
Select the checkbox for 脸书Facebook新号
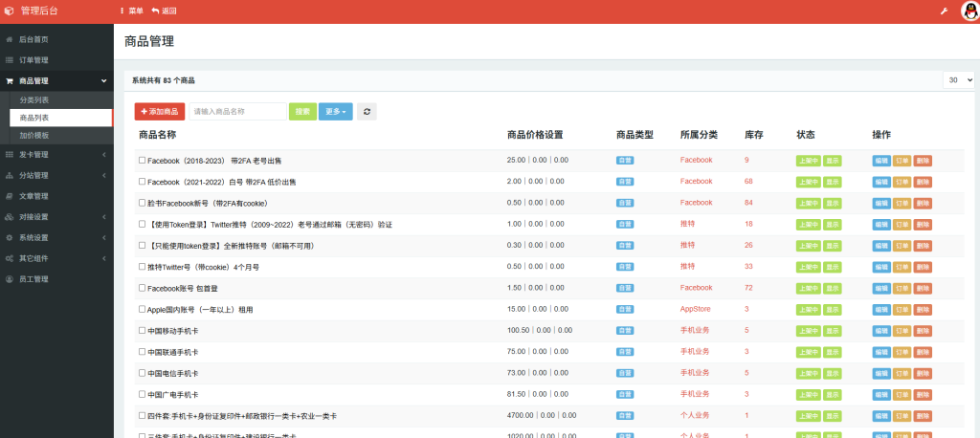click(142, 203)
